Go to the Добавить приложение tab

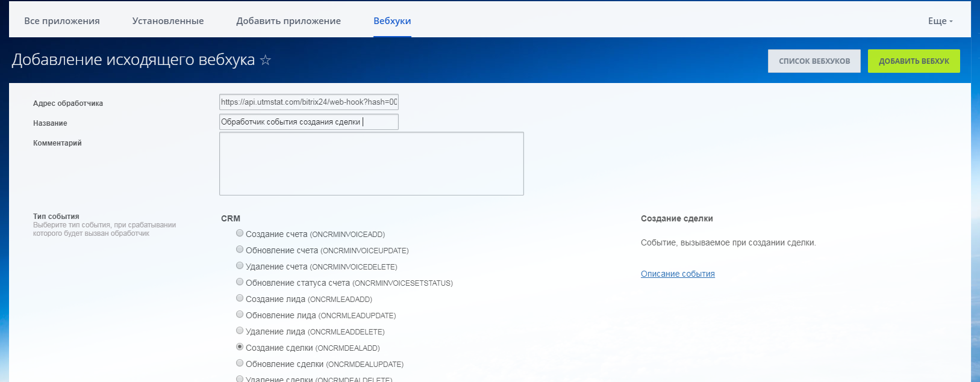289,21
